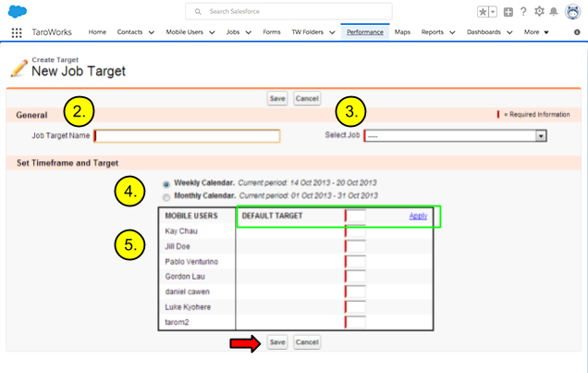Expand the Mobile Users nav chevron
Screen dimensions: 588x373
coord(212,32)
